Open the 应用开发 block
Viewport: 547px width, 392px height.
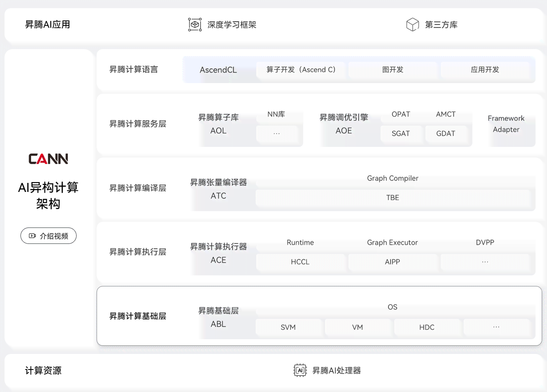click(x=485, y=70)
